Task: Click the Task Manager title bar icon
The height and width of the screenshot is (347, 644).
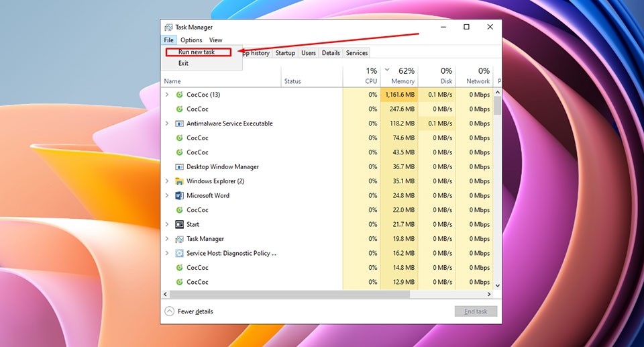Action: 168,27
